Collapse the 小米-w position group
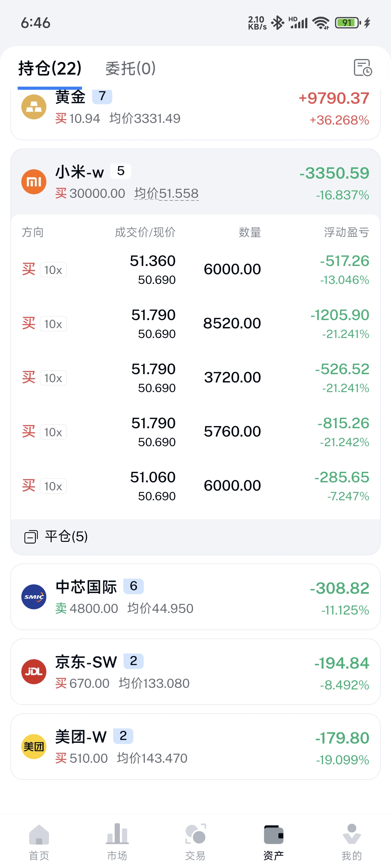The height and width of the screenshot is (868, 391). (195, 182)
